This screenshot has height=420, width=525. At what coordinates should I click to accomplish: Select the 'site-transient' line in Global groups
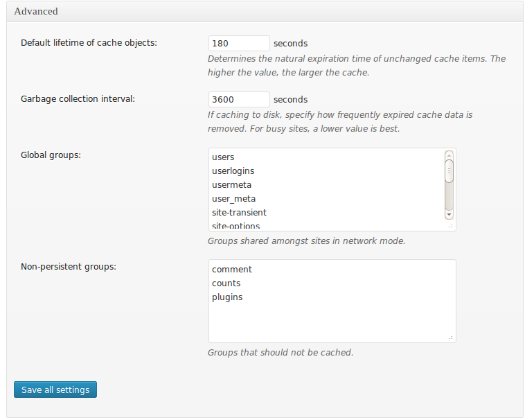coord(239,213)
